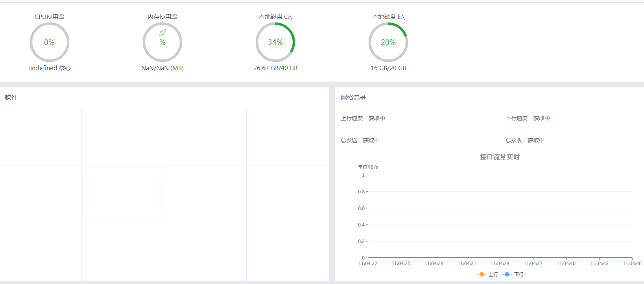Click the 0.2 y-axis value
The height and width of the screenshot is (284, 644).
(361, 241)
